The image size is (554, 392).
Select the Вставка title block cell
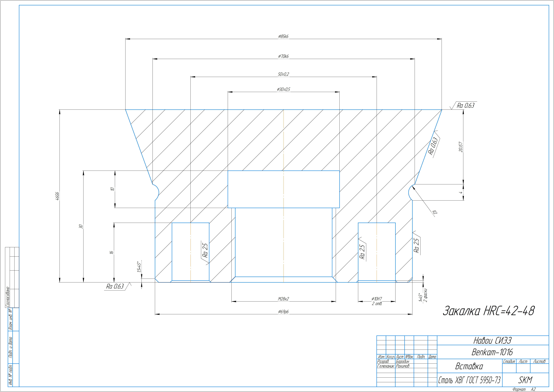click(x=469, y=366)
